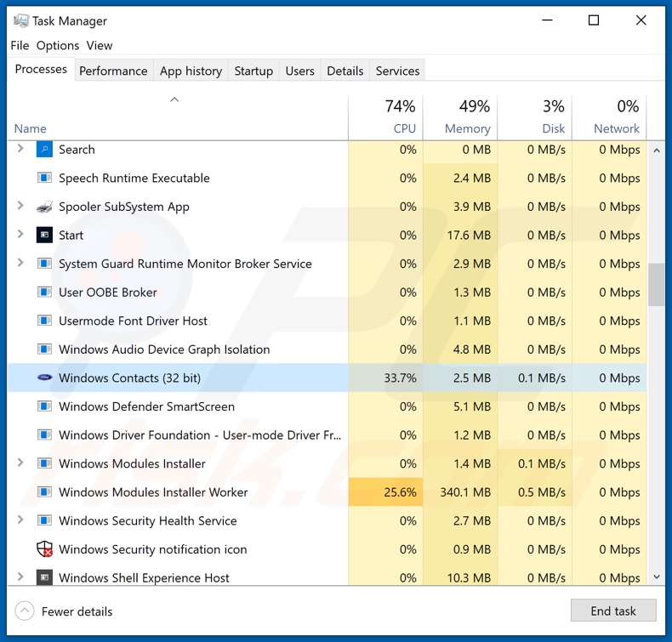The height and width of the screenshot is (642, 672).
Task: Click the vertical scrollbar thumb
Action: click(x=657, y=285)
